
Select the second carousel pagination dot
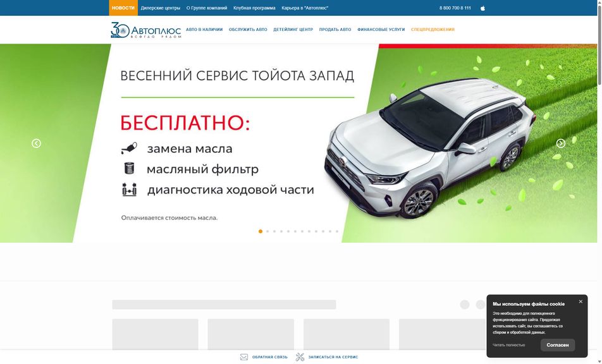pos(267,231)
